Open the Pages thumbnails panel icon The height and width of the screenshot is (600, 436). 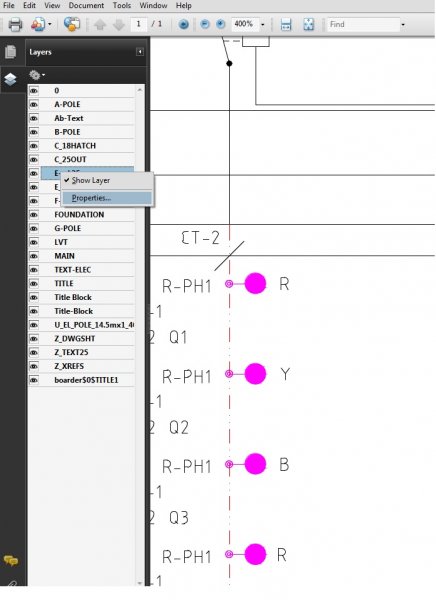point(10,52)
